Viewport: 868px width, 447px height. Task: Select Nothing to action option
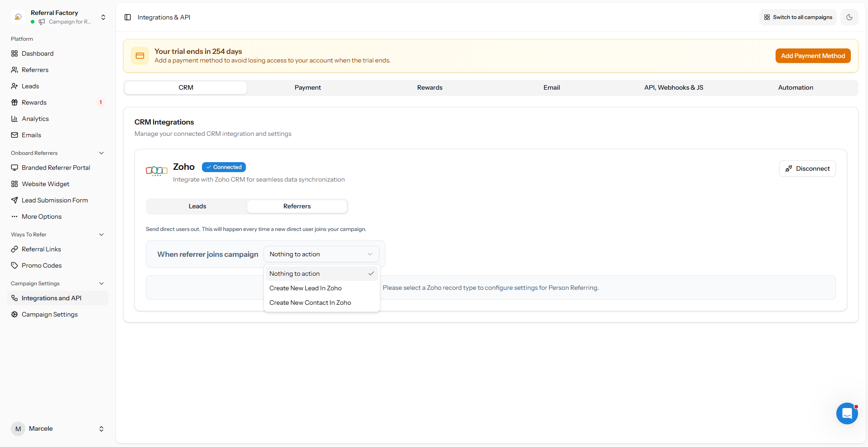[x=321, y=274]
